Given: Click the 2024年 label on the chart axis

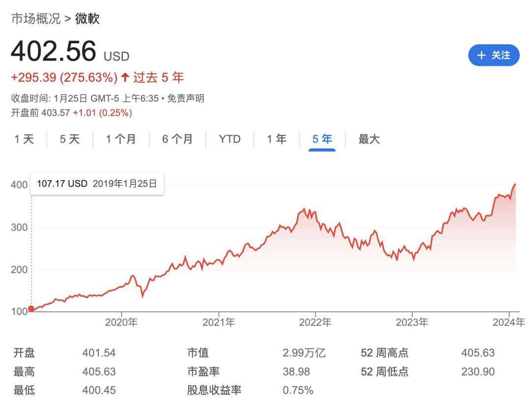Looking at the screenshot, I should click(x=508, y=322).
